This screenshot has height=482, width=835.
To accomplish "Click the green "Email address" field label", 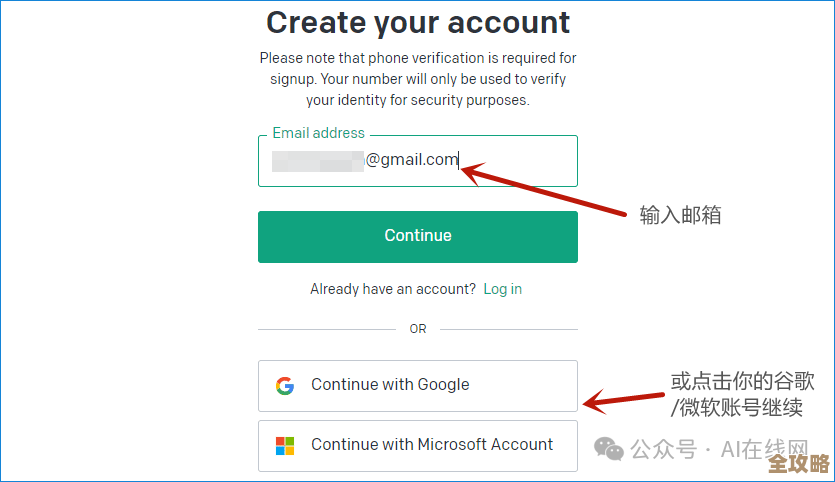I will (x=319, y=133).
